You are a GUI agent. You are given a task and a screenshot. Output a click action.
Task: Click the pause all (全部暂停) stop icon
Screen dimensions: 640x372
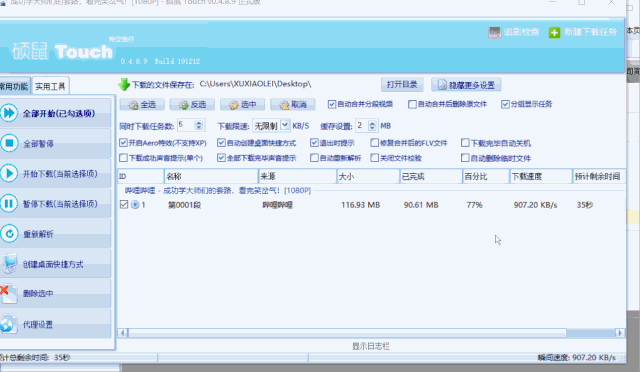(9, 143)
